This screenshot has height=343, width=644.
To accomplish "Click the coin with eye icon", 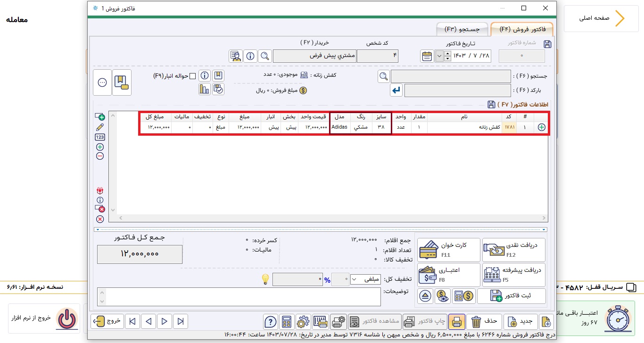I will 442,296.
